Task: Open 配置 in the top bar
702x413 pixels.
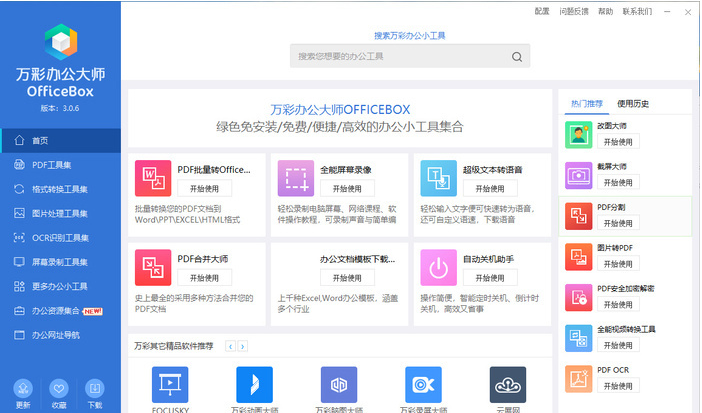Action: [542, 12]
